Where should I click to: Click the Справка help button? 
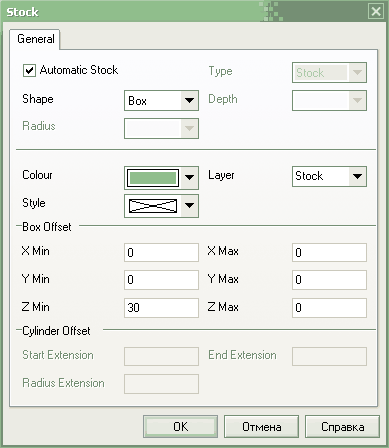click(342, 426)
